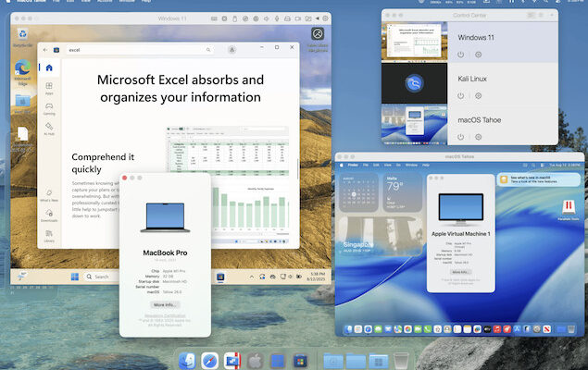
Task: Open Regulatory Certification link in MacBook Pro window
Action: pos(165,315)
